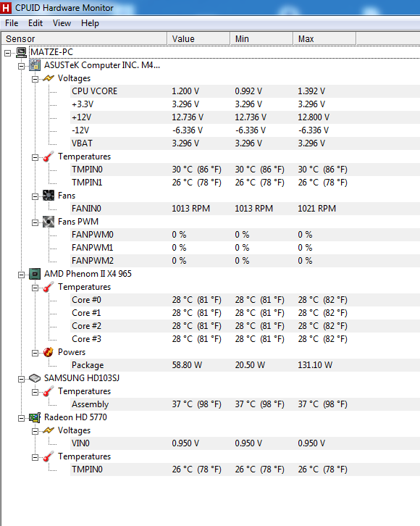Click the Powers flame icon
420x526 pixels.
click(x=49, y=352)
